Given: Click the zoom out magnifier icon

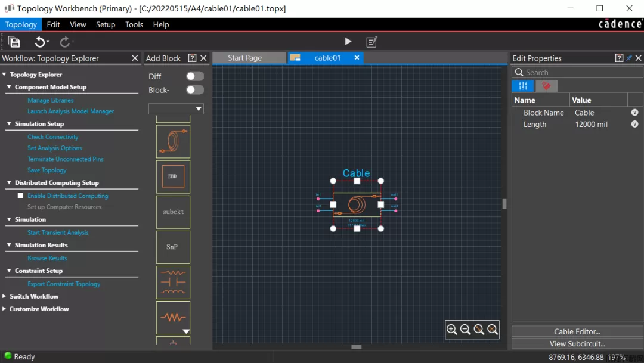Looking at the screenshot, I should (x=466, y=330).
